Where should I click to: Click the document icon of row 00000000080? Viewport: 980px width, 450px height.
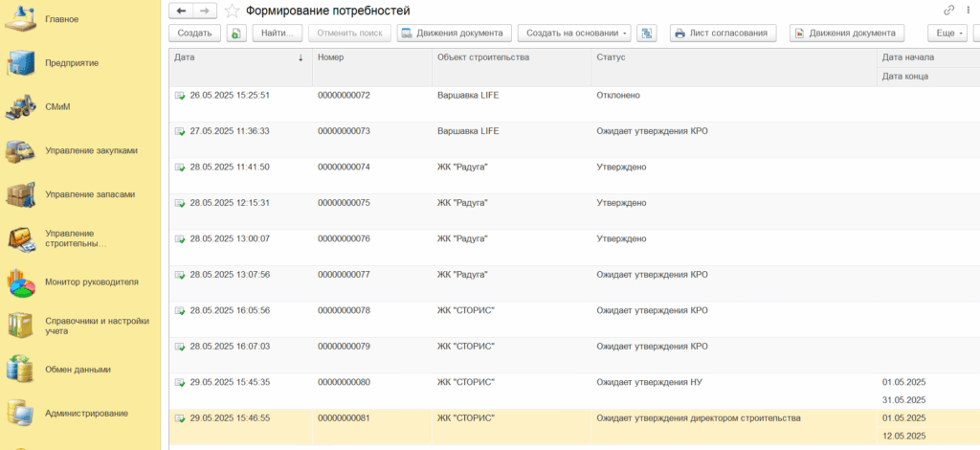(x=180, y=383)
